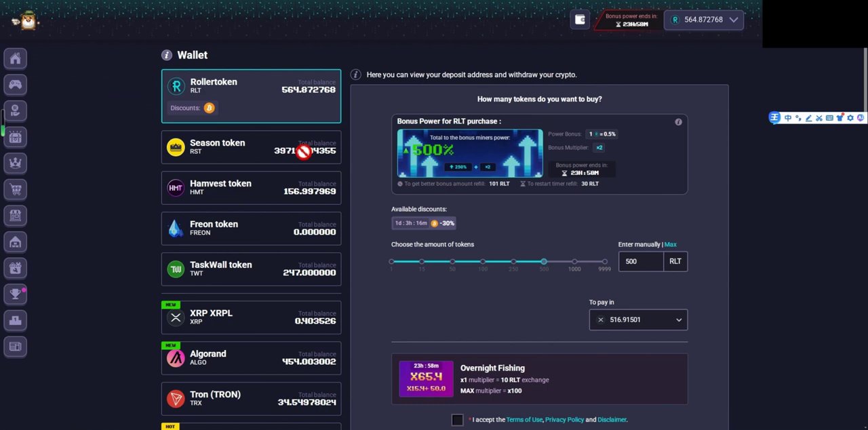The height and width of the screenshot is (430, 868).
Task: Switch Chinese input mode on floating toolbar
Action: [788, 118]
